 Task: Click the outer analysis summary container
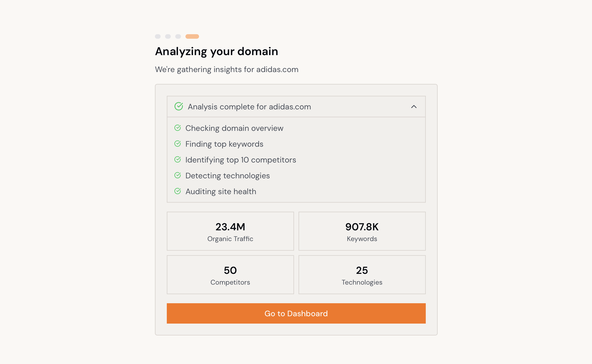(296, 332)
